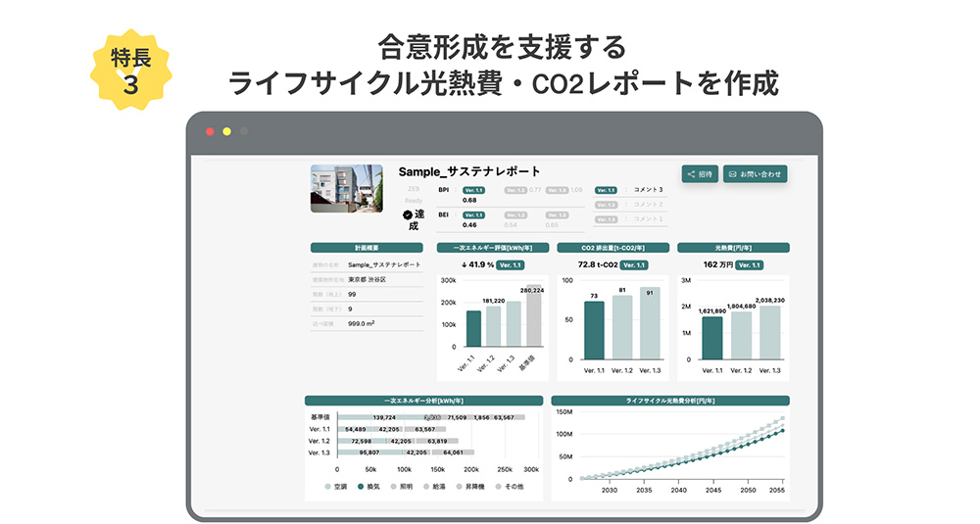Select the Ver. 1.3 badge in BPI row

tap(557, 190)
